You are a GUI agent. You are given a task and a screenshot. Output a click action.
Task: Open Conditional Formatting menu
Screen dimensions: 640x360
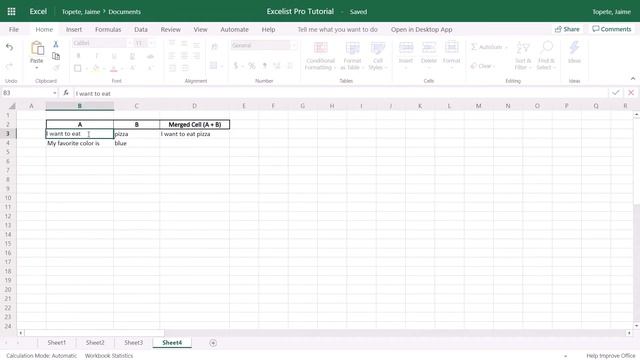(320, 55)
